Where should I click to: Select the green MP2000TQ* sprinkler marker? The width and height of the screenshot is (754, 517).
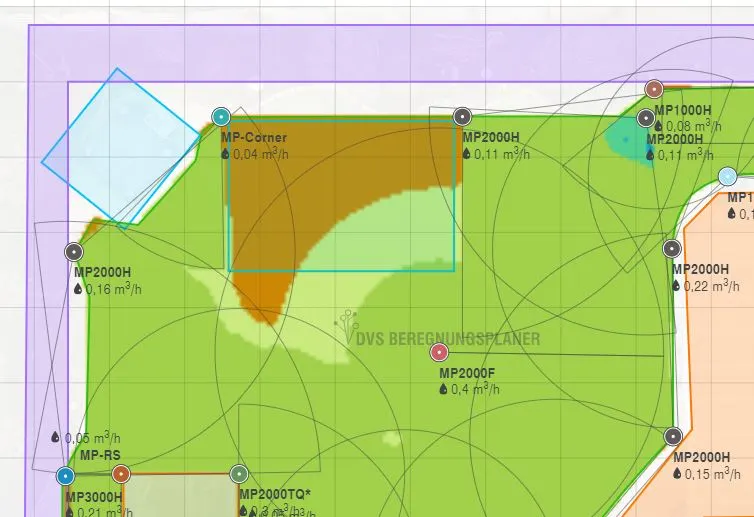click(239, 474)
